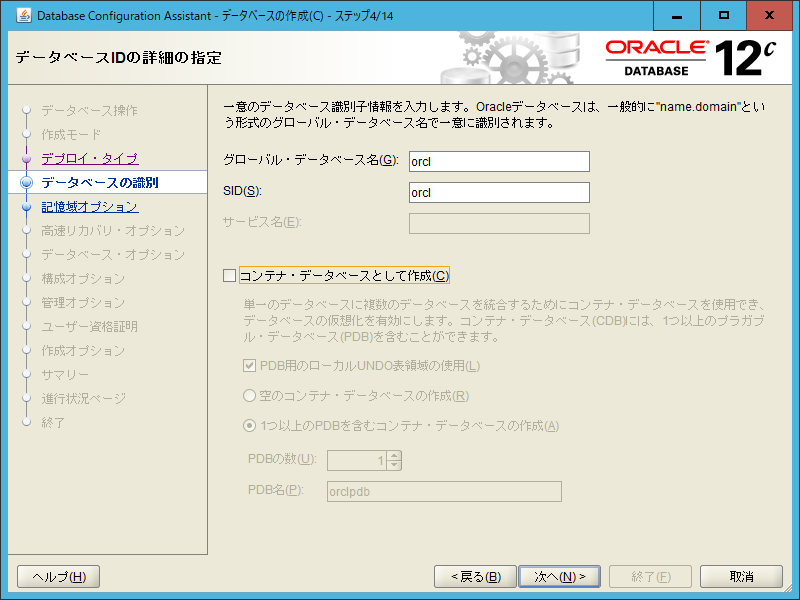Click the 次へ(N) button
800x600 pixels.
click(x=560, y=576)
